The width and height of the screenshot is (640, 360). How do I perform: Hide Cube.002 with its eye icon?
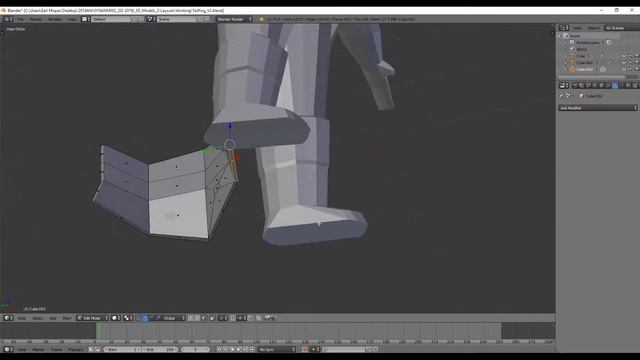pyautogui.click(x=624, y=69)
